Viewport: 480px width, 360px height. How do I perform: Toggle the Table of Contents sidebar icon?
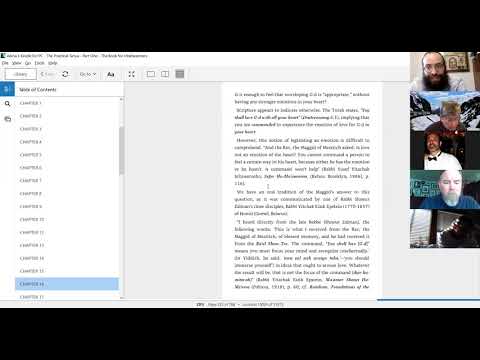7,89
